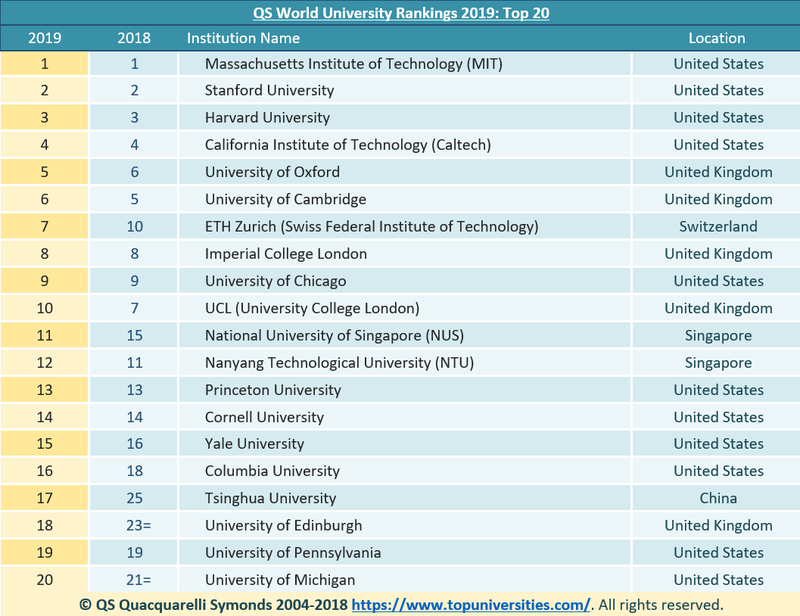Select the 2019 column header
Image resolution: width=800 pixels, height=616 pixels.
click(44, 38)
